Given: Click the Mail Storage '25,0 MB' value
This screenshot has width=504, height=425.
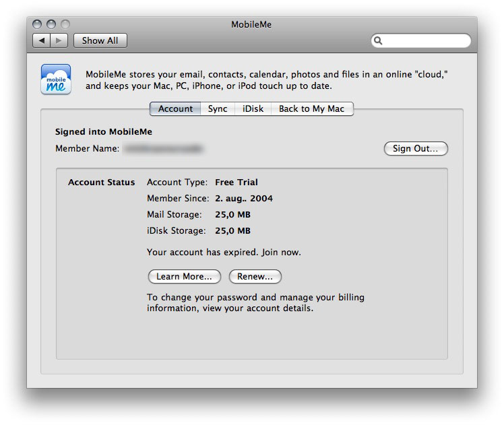Looking at the screenshot, I should [232, 215].
